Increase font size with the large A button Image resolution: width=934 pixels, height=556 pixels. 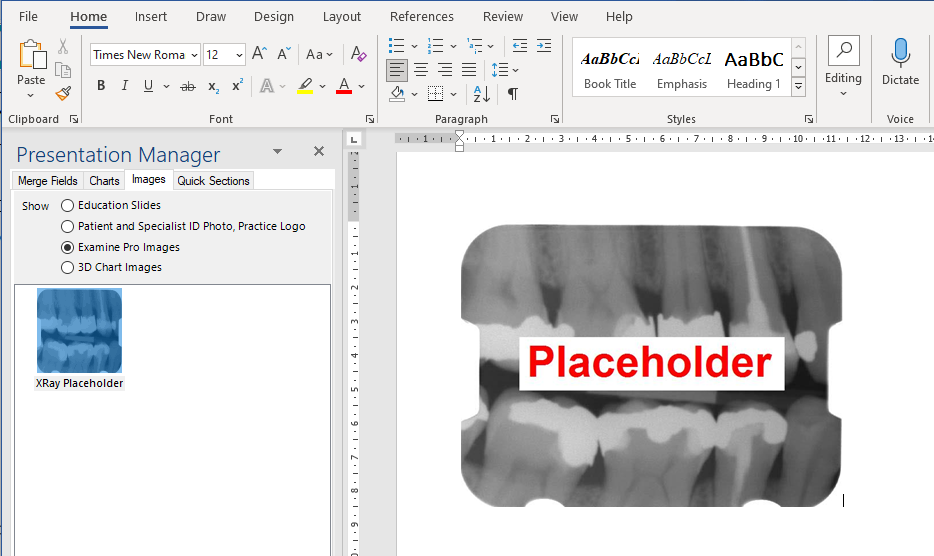[259, 54]
